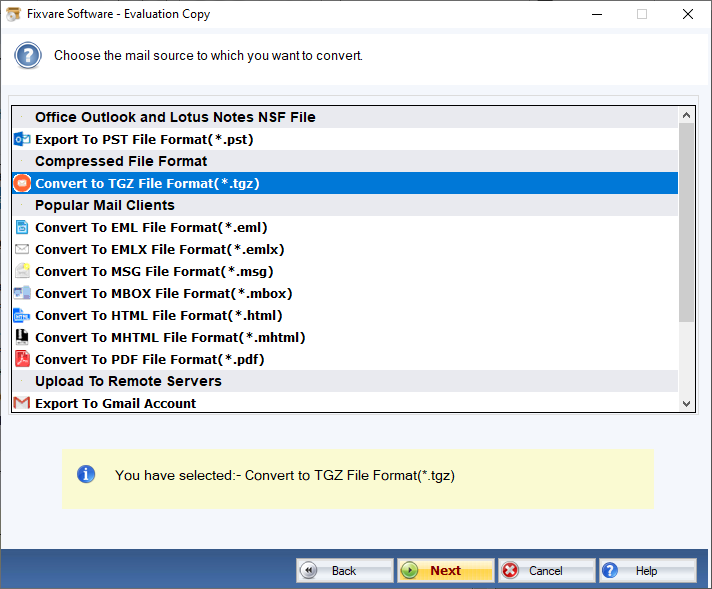The image size is (712, 589).
Task: Go back with the Back button
Action: (x=345, y=570)
